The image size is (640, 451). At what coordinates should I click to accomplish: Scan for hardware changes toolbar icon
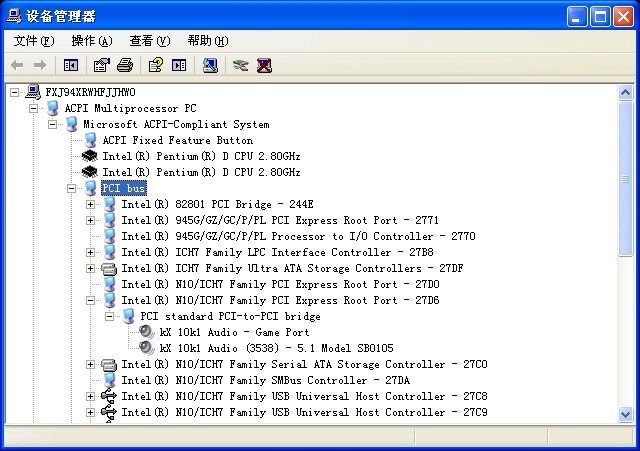pyautogui.click(x=210, y=65)
